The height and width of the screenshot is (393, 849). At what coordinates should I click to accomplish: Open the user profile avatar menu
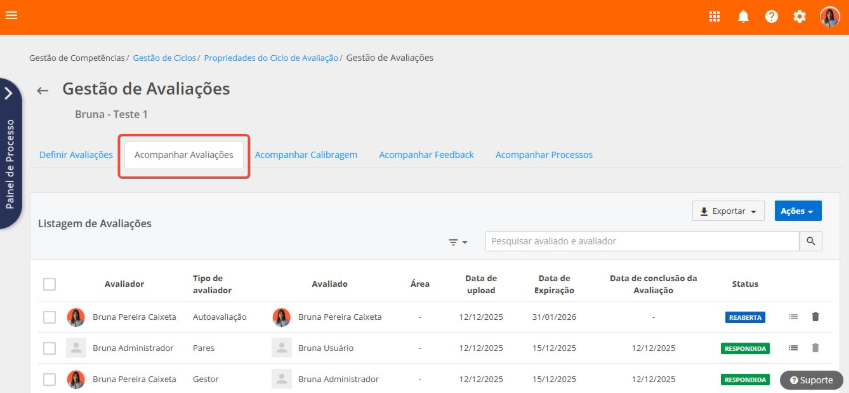click(x=830, y=17)
